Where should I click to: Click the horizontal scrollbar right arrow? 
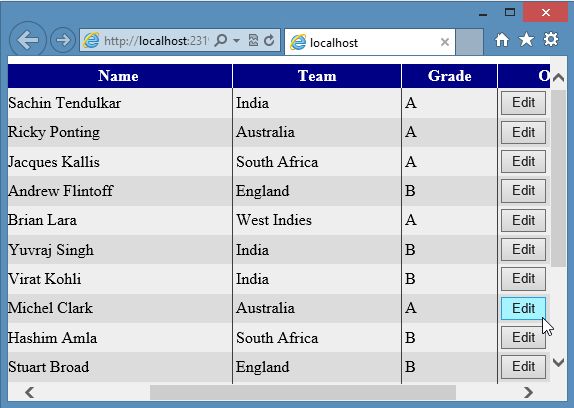click(528, 392)
